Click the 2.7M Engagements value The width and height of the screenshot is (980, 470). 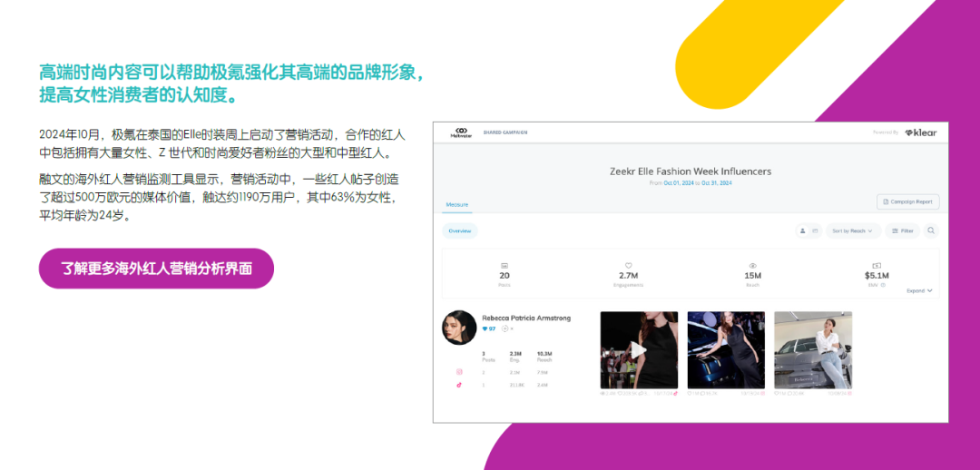[x=628, y=276]
